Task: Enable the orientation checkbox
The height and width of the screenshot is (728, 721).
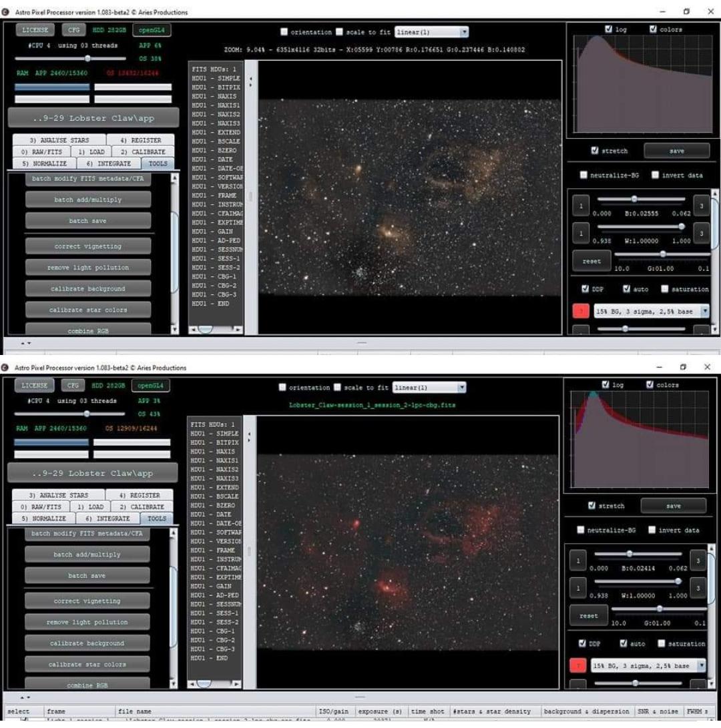Action: [284, 31]
